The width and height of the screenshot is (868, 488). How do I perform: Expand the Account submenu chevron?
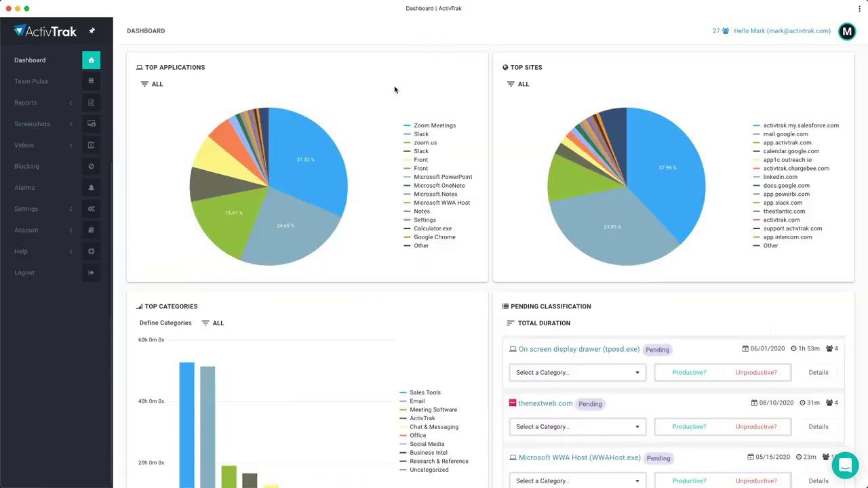pos(71,230)
